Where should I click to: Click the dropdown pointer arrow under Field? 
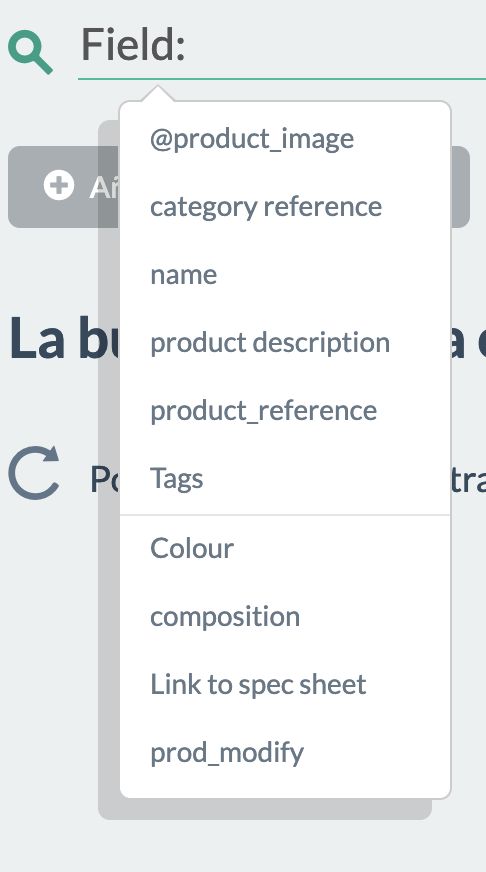pos(157,93)
